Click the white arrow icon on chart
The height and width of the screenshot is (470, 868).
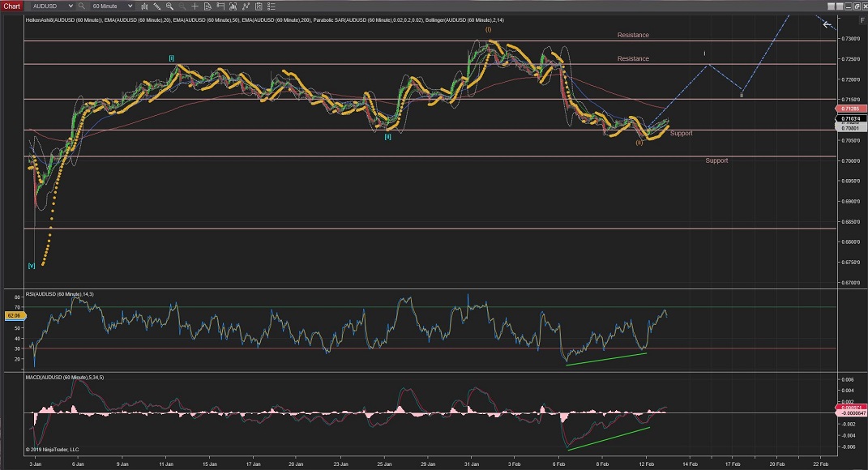pyautogui.click(x=827, y=24)
